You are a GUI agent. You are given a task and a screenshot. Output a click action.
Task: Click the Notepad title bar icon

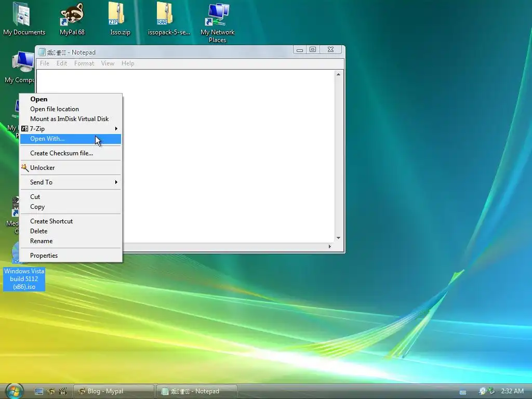pyautogui.click(x=42, y=52)
